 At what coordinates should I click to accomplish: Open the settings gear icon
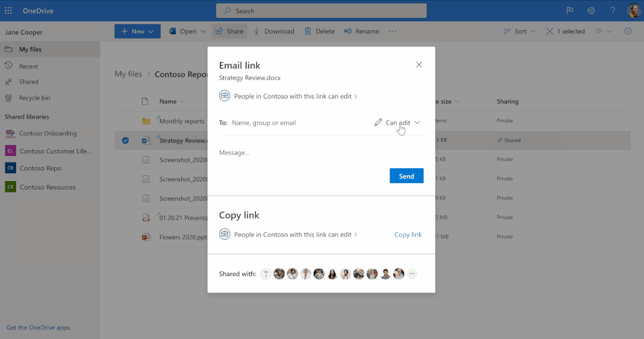tap(591, 10)
